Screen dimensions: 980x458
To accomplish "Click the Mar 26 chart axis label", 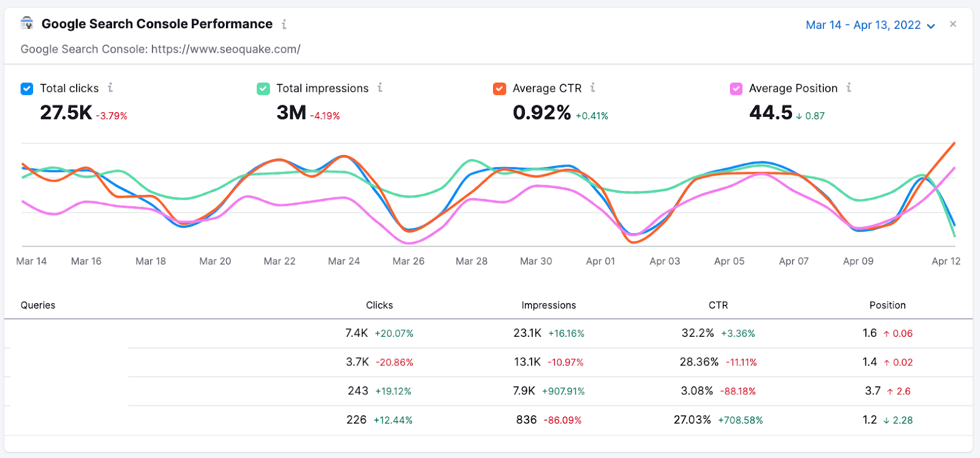I will [409, 261].
